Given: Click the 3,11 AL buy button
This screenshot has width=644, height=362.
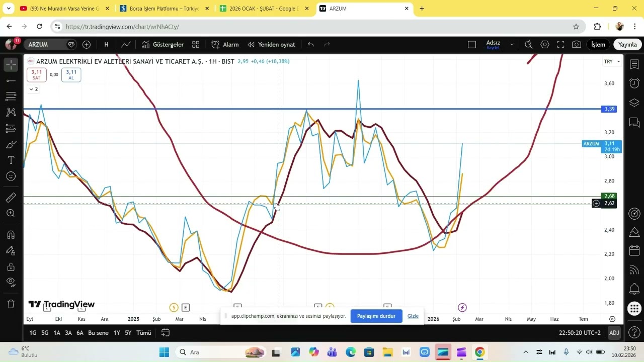Looking at the screenshot, I should (x=71, y=75).
